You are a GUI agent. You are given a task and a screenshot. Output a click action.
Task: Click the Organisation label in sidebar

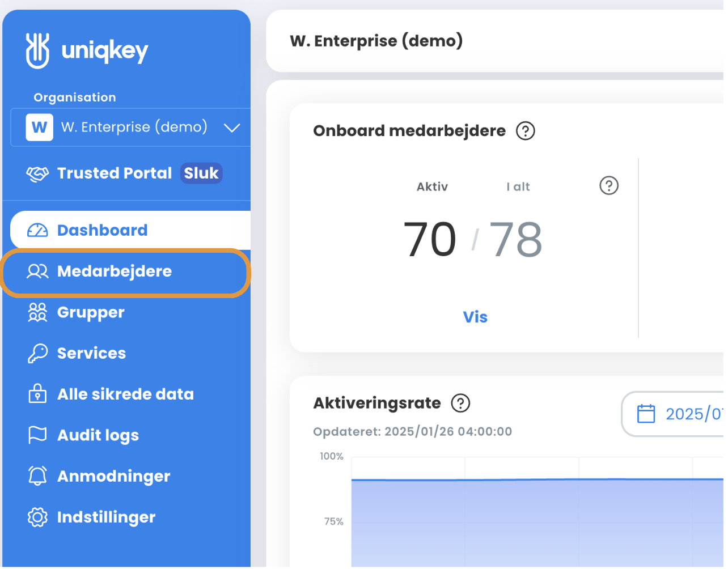[75, 97]
